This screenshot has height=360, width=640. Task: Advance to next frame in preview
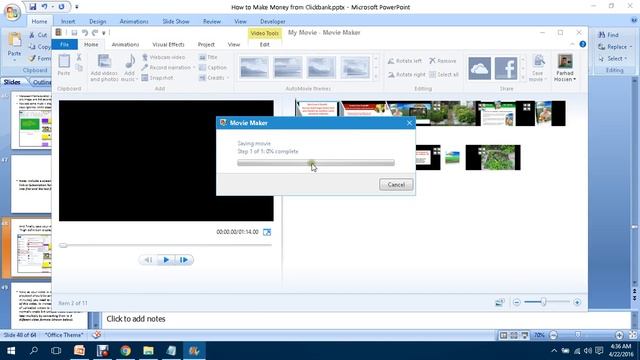click(x=184, y=260)
